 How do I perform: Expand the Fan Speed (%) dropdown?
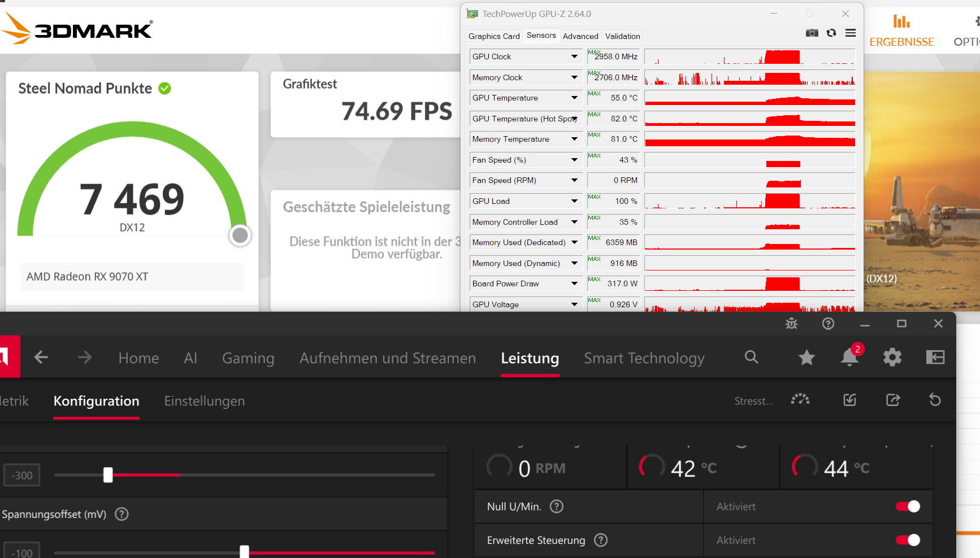[x=574, y=160]
